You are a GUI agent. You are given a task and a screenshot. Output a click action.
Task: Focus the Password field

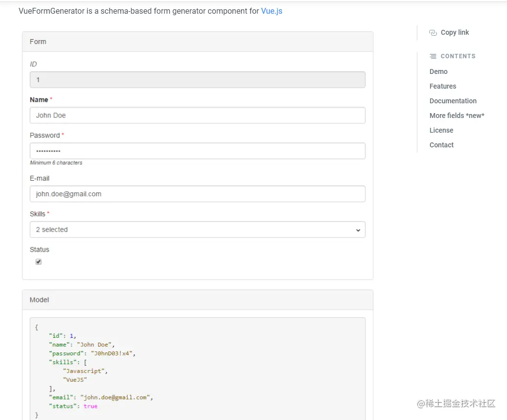[197, 151]
